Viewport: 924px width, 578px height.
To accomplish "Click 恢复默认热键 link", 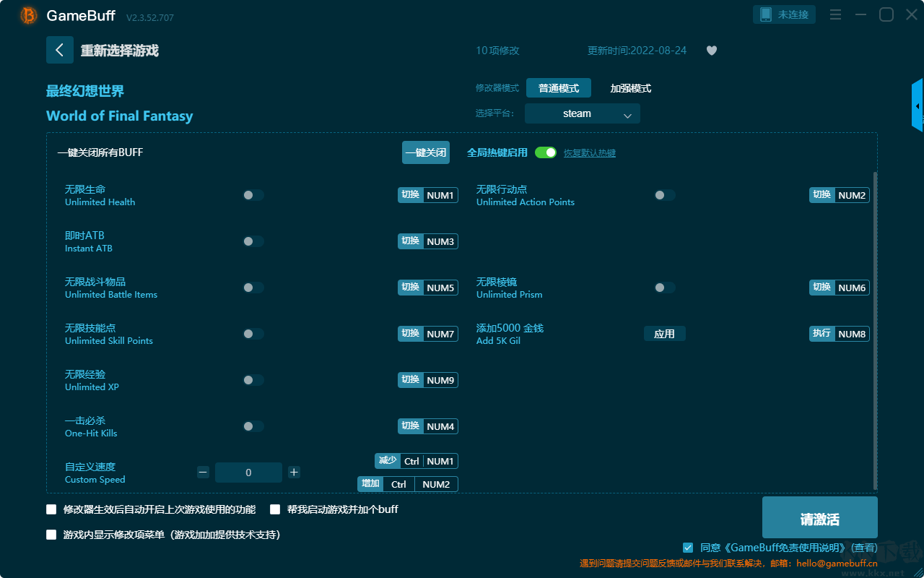I will (590, 153).
